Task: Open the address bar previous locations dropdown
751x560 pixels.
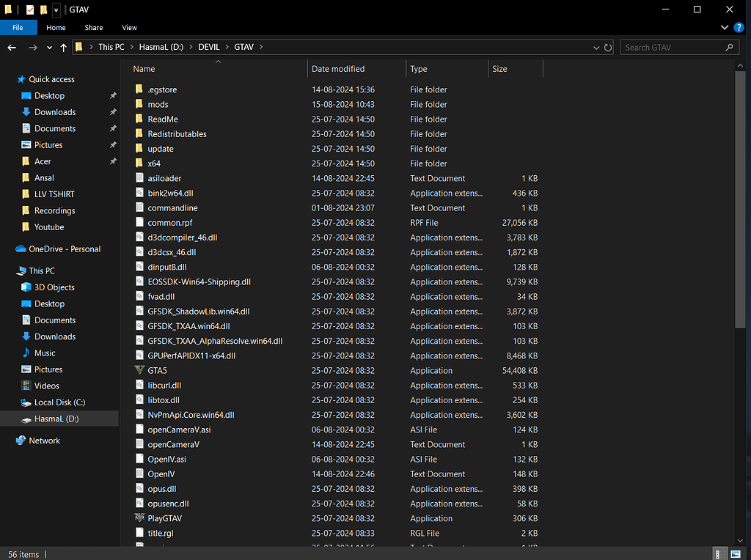Action: coord(596,48)
